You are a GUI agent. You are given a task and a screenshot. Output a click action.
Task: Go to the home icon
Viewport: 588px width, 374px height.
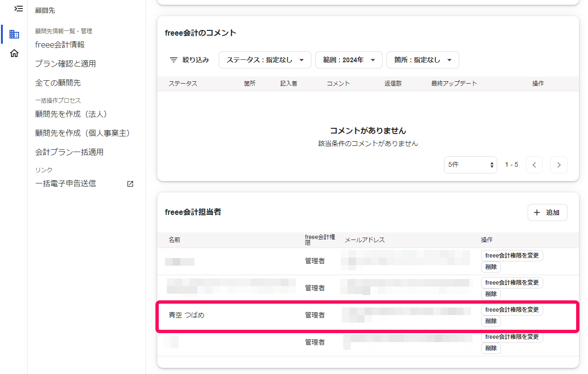pos(14,53)
